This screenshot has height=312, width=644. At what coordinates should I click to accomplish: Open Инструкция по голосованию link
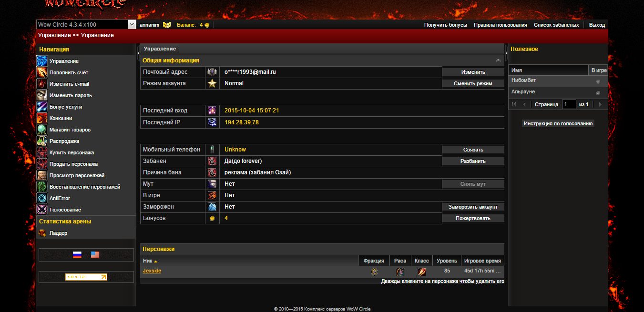[558, 124]
